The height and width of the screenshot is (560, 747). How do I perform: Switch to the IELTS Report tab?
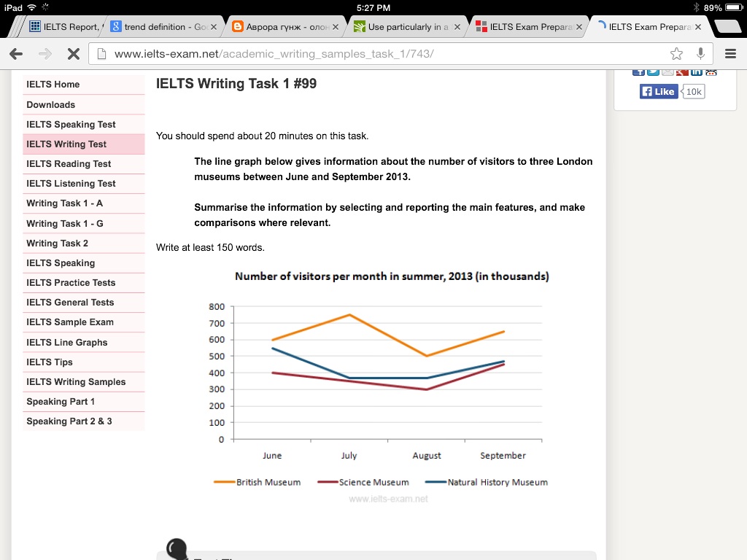coord(65,27)
